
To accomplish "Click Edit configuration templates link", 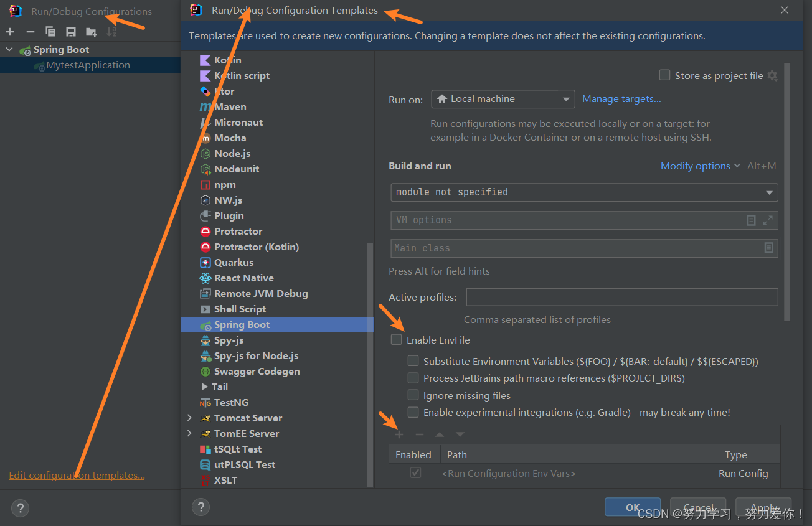I will pyautogui.click(x=77, y=476).
